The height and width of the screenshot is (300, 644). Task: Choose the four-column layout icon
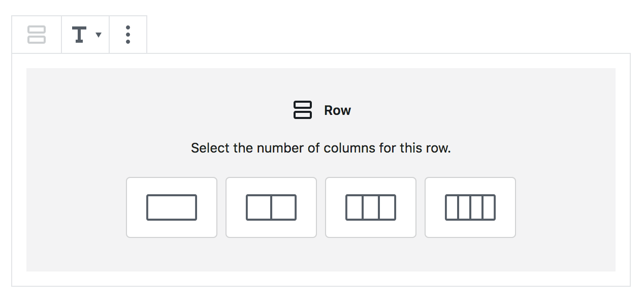pos(470,207)
